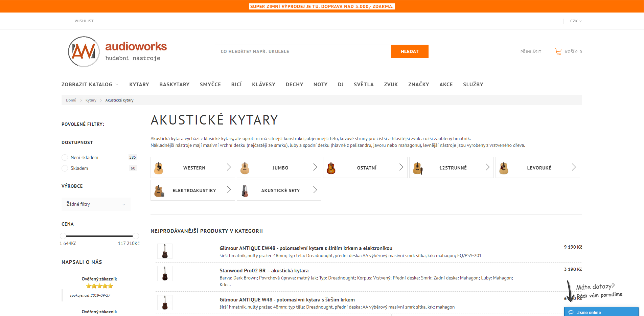Enable the Skladem availability filter

pos(65,168)
